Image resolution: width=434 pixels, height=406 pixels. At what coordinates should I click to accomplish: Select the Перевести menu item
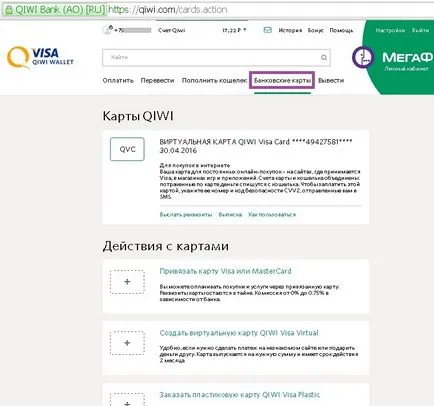[157, 80]
